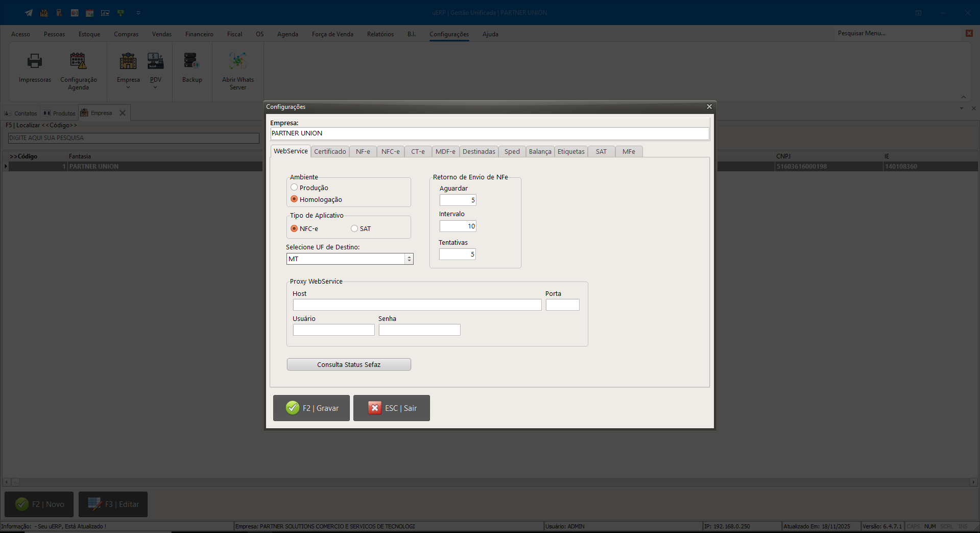The image size is (980, 533).
Task: Open the Impressoras printer icon
Action: point(35,62)
